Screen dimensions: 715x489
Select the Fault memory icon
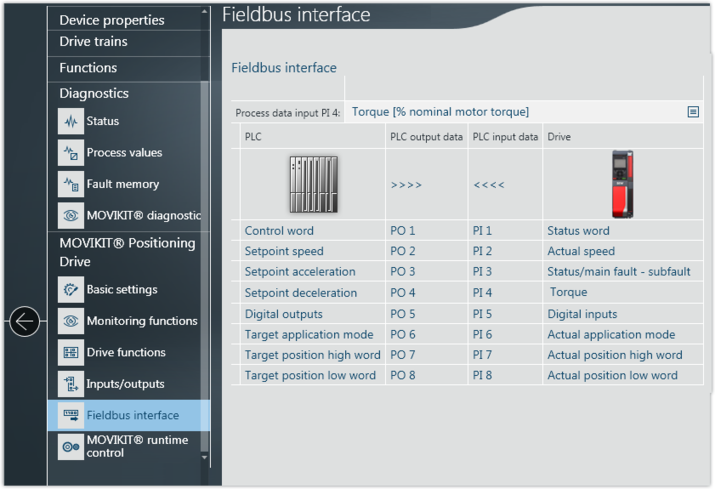pyautogui.click(x=70, y=184)
